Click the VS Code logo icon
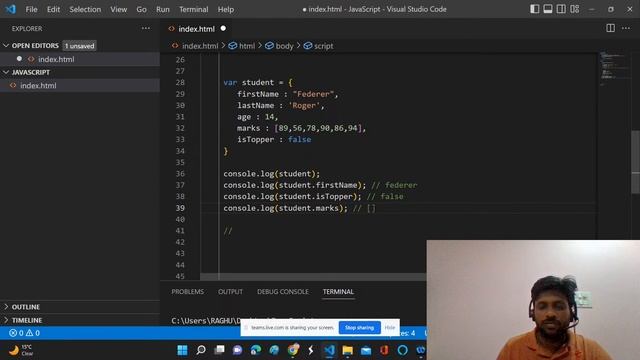 pyautogui.click(x=10, y=9)
